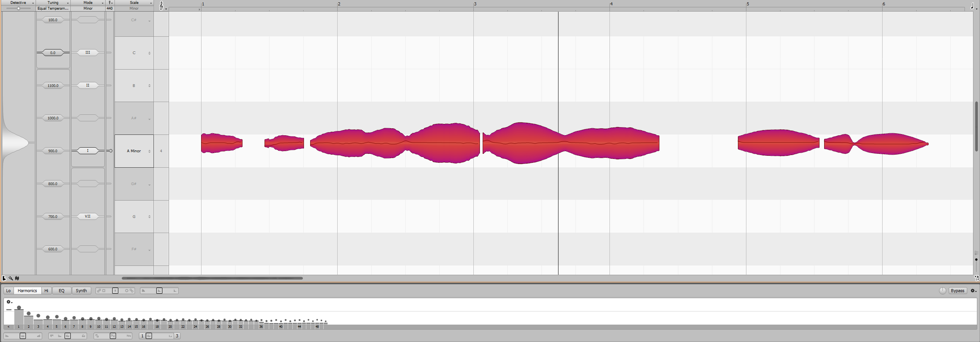Switch to the Harmonics tab
This screenshot has width=980, height=342.
27,291
